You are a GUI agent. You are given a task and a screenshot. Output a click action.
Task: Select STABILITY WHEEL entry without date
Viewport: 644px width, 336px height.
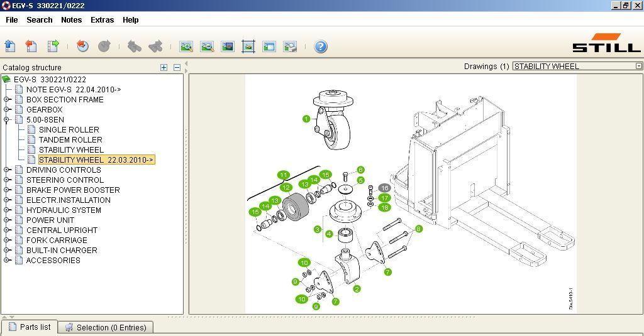click(72, 149)
